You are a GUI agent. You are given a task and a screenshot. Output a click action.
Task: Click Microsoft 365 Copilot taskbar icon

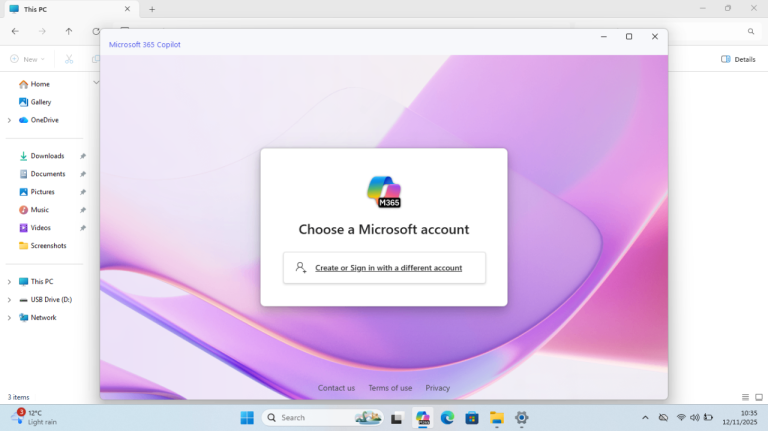[422, 418]
